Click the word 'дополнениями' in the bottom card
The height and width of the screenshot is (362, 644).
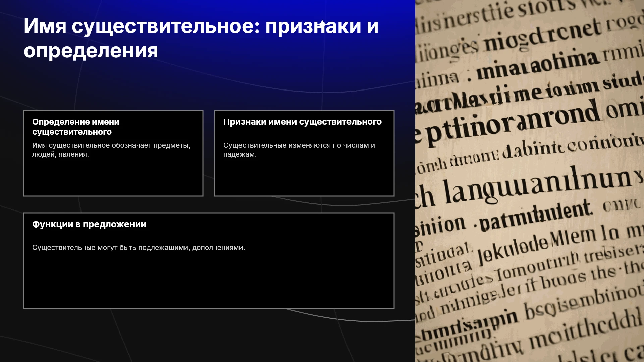tap(218, 248)
